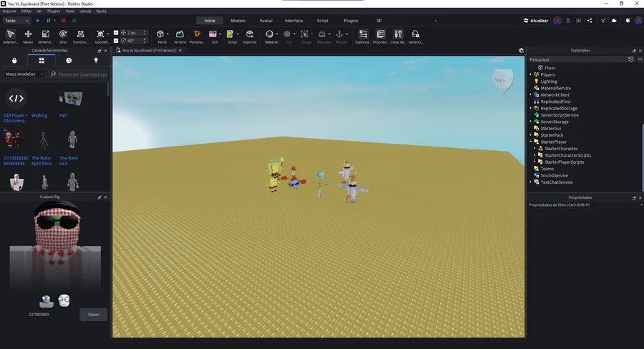Open the Personagem (character) tool
Viewport: 644px width, 349px height.
tap(197, 36)
